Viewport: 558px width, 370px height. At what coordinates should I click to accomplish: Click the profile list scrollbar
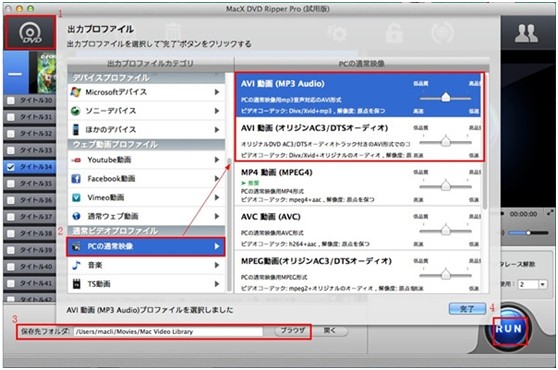[x=485, y=141]
